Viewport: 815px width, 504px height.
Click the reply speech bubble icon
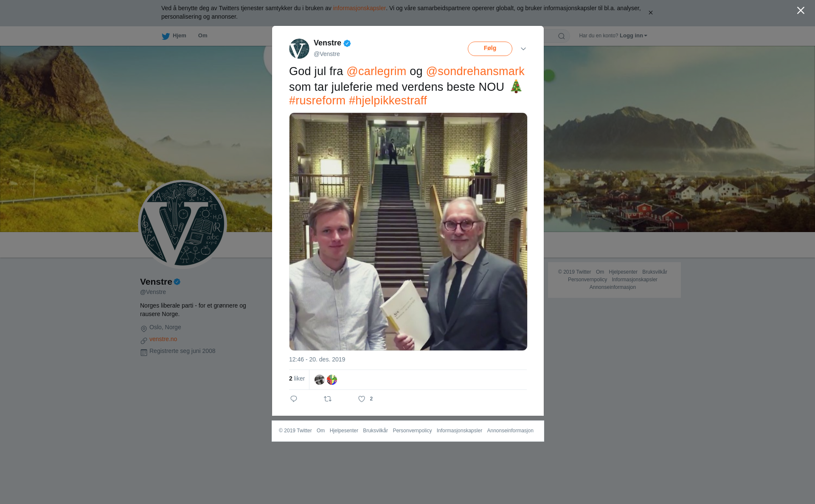(294, 399)
